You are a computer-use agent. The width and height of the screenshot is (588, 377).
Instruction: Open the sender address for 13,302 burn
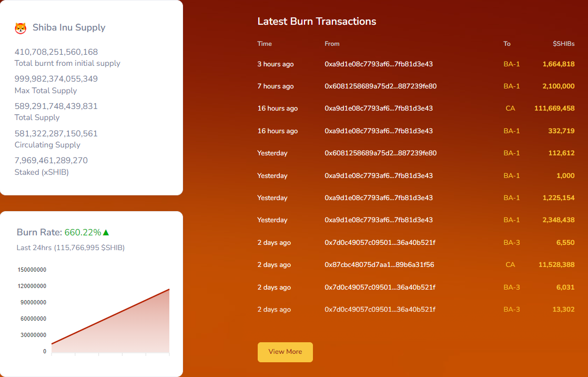click(x=380, y=310)
